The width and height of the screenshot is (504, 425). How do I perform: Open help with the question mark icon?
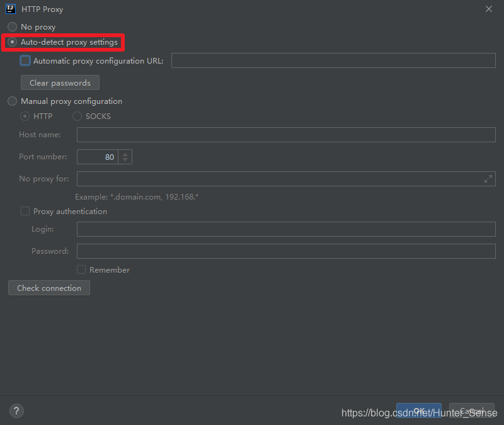coord(17,411)
